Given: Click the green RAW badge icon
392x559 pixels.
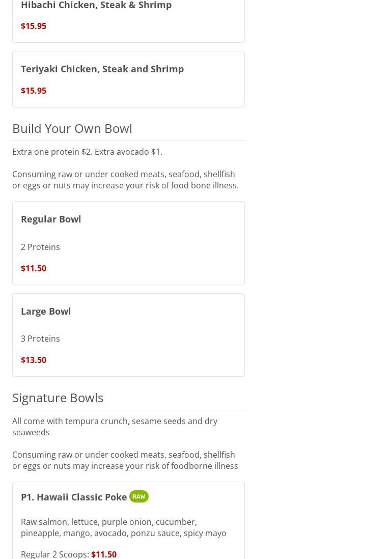Looking at the screenshot, I should [x=138, y=496].
